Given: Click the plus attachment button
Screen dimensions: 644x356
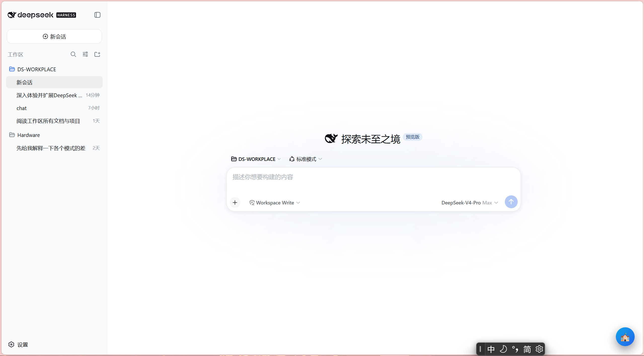Looking at the screenshot, I should point(235,202).
